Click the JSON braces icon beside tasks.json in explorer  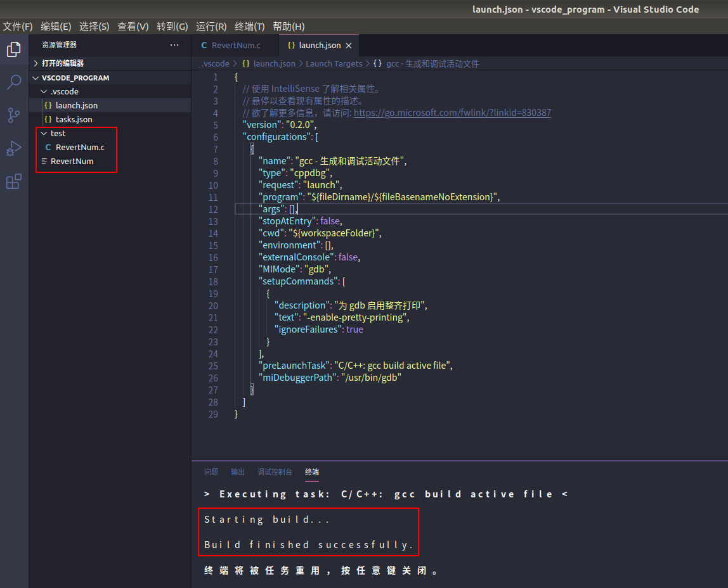coord(48,119)
